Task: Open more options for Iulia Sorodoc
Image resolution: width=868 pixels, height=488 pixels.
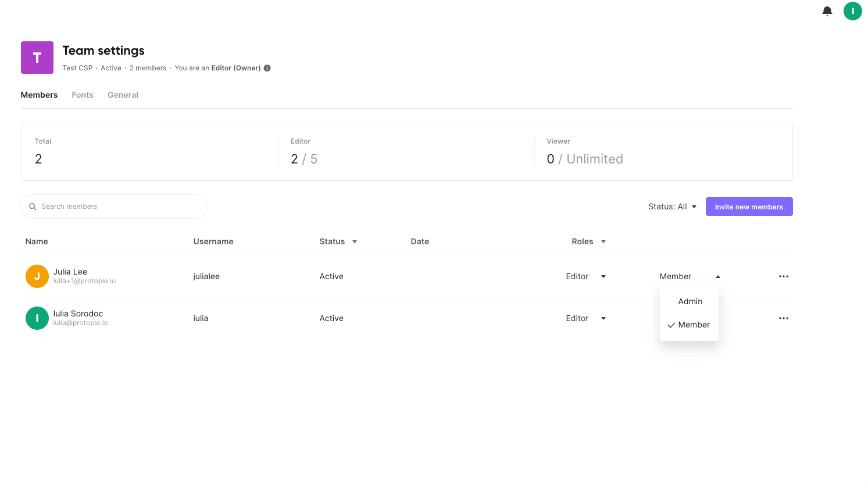Action: (x=783, y=318)
